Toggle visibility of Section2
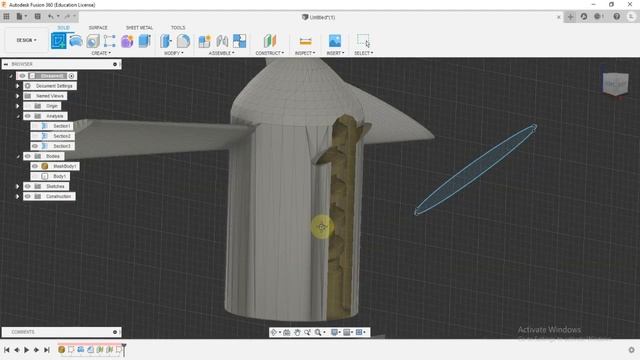The image size is (640, 360). [35, 136]
